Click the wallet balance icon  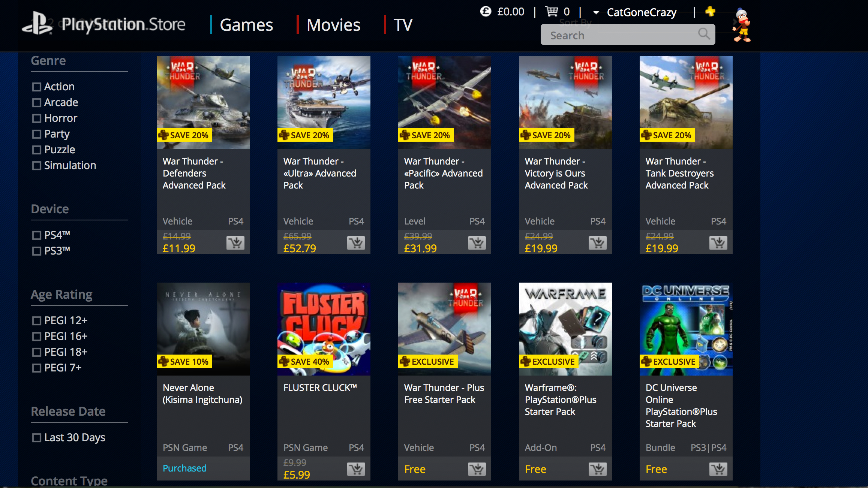[486, 12]
